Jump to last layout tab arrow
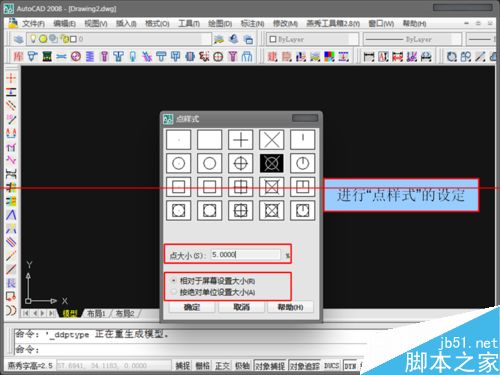This screenshot has height=375, width=500. (51, 313)
